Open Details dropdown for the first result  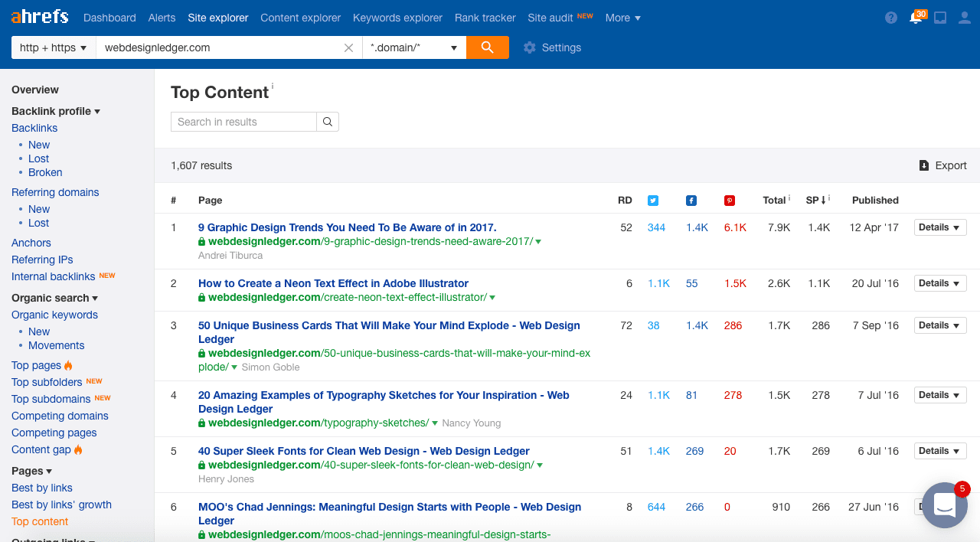[x=939, y=227]
